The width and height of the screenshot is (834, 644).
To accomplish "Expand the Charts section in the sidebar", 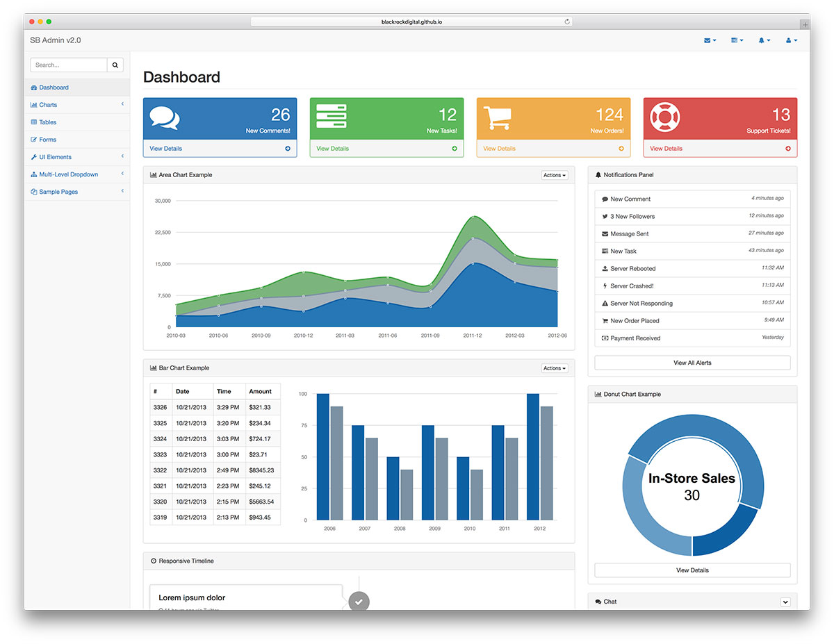I will click(47, 104).
